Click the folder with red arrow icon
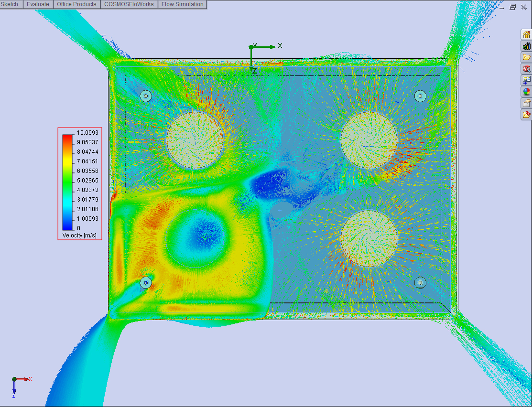532x407 pixels. 526,115
